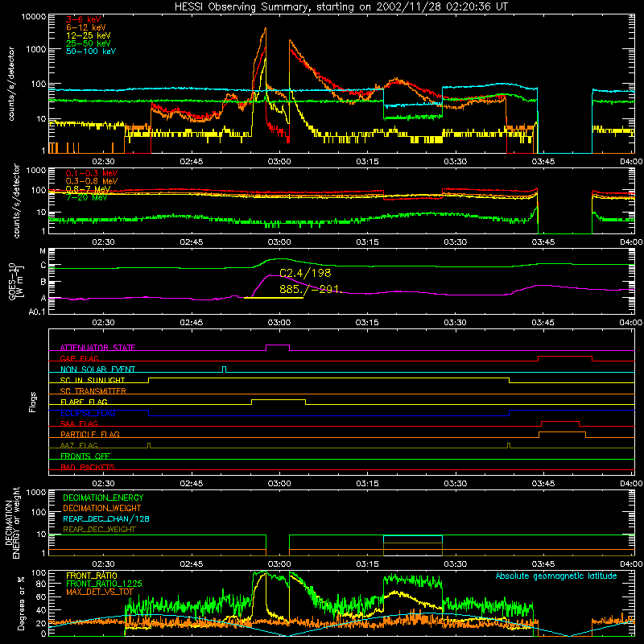This screenshot has width=644, height=644.
Task: Click the NON_SOLAR_EVENT flag label
Action: (x=97, y=369)
